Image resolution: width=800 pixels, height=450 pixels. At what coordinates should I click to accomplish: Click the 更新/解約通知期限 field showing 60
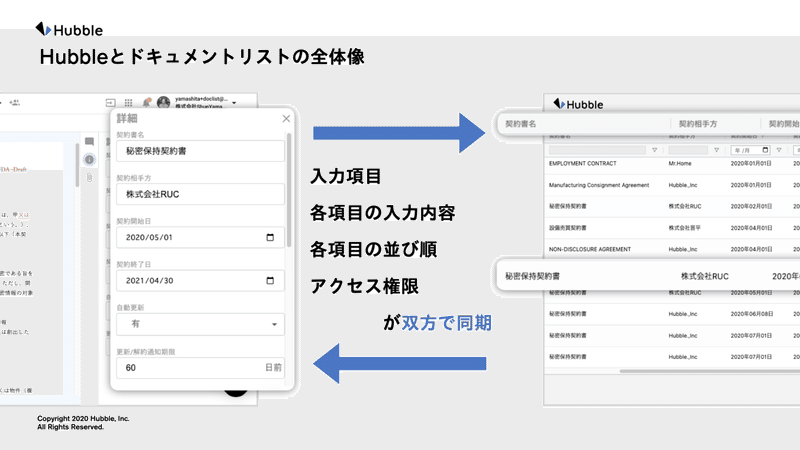200,367
